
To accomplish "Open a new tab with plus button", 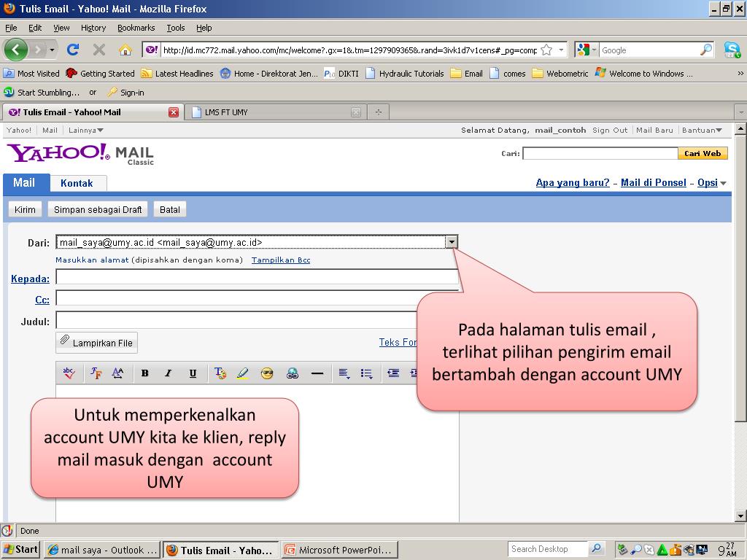I will coord(379,112).
